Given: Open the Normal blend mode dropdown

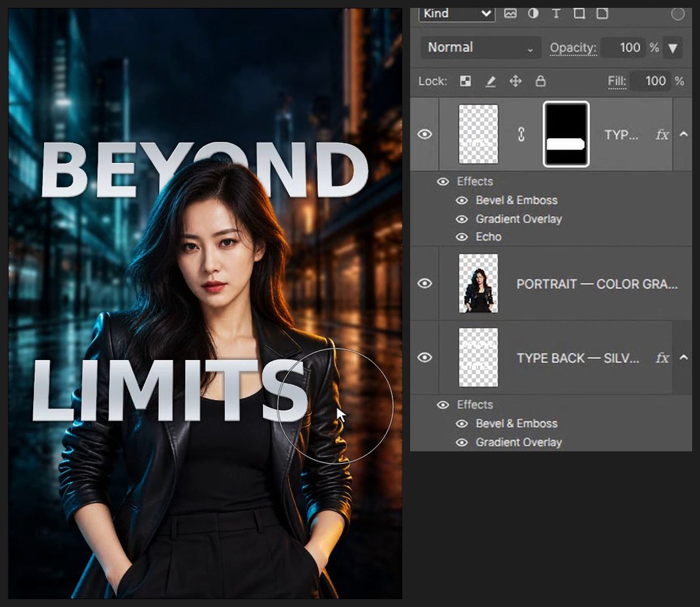Looking at the screenshot, I should tap(480, 47).
